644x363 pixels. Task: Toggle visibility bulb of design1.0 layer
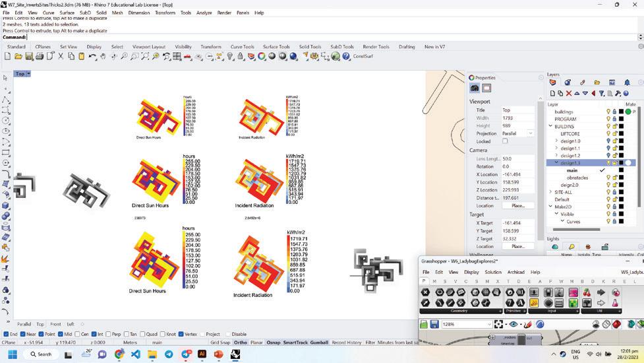608,141
